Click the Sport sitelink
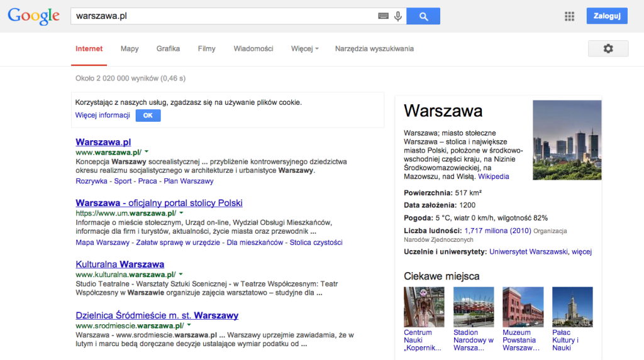 coord(123,181)
